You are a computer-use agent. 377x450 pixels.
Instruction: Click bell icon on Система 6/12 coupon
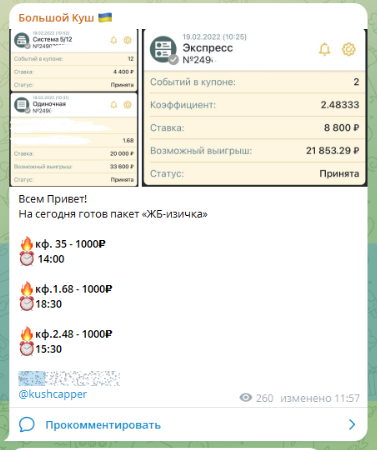[114, 40]
